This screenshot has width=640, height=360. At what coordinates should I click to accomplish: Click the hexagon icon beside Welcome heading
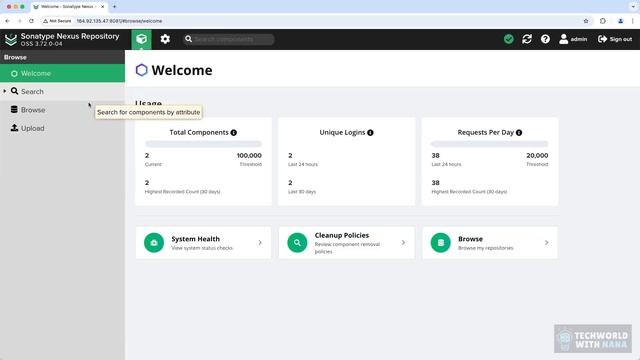[x=141, y=70]
